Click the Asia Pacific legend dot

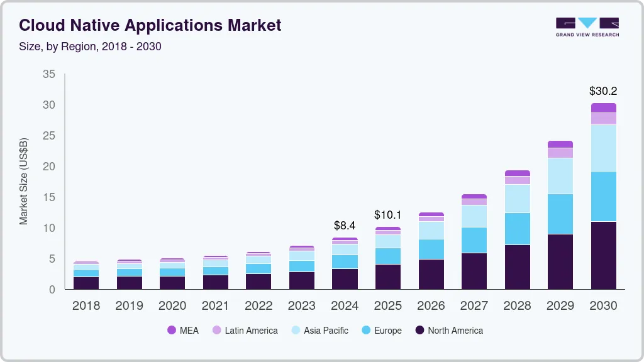point(295,331)
